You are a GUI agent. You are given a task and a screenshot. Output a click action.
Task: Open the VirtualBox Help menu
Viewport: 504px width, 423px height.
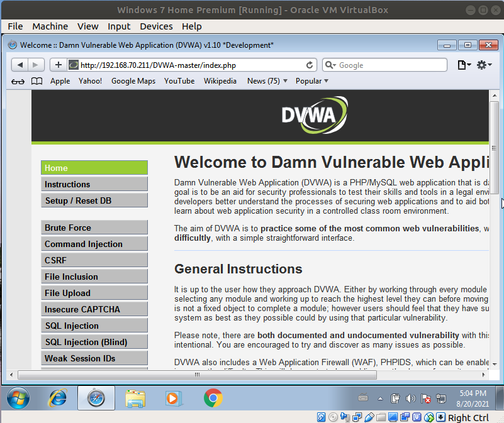191,26
